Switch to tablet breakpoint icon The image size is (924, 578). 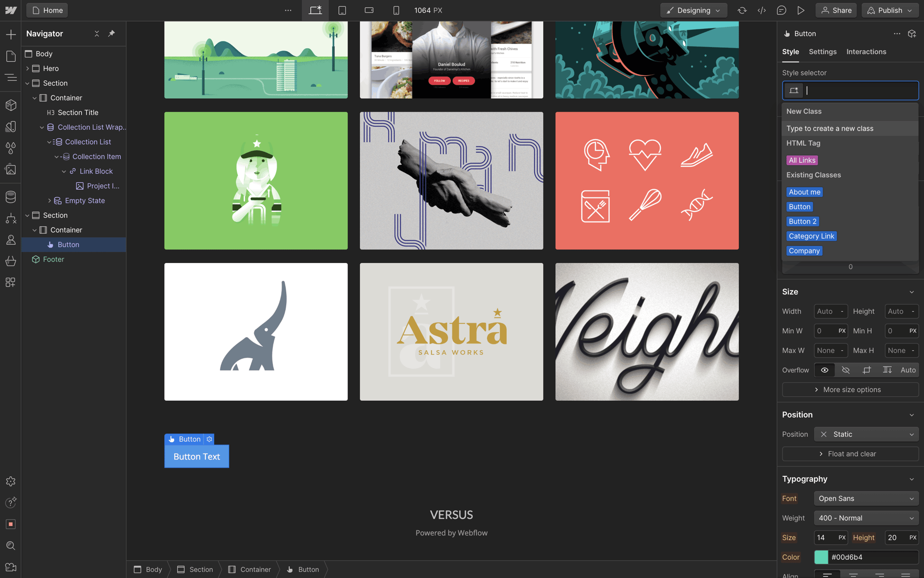pos(342,10)
